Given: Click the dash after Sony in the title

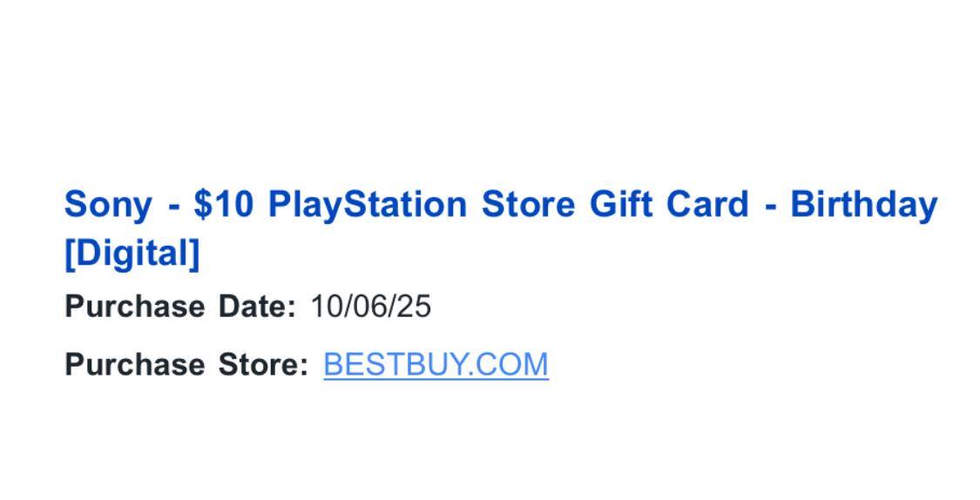Looking at the screenshot, I should point(173,206).
